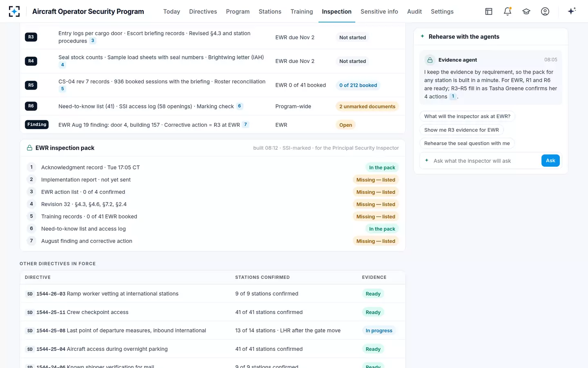The image size is (588, 368).
Task: Select 'Show me R3 evidence for EWR'
Action: pos(461,130)
